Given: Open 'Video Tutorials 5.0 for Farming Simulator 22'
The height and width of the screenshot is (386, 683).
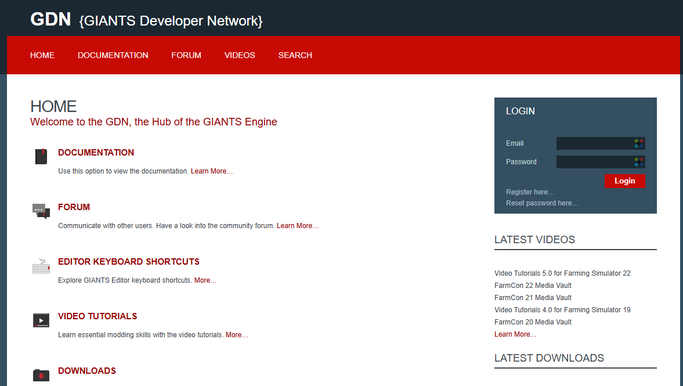Looking at the screenshot, I should [x=562, y=273].
